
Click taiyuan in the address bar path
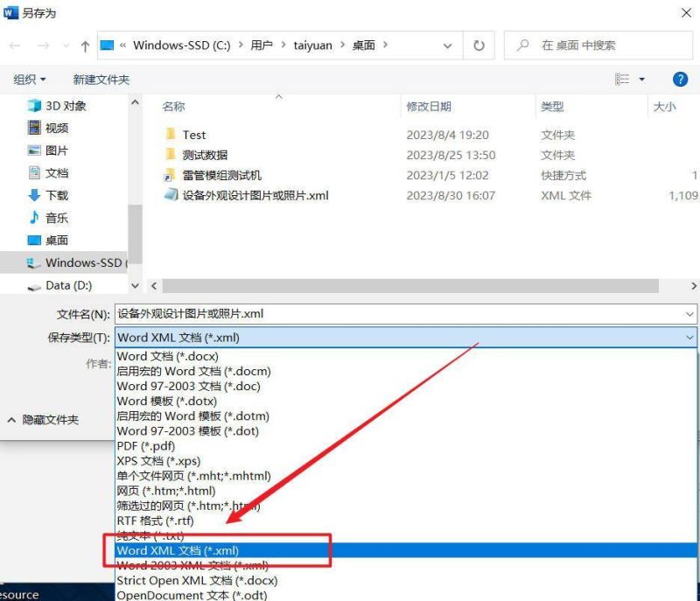(311, 45)
